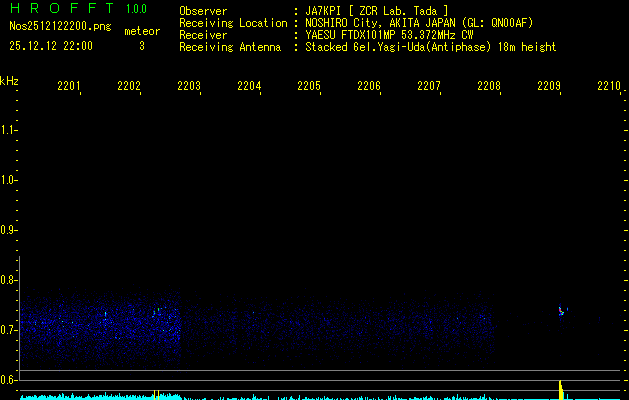Click the tall yellow spike in power graph
Screen dimensions: 629x400
[561, 390]
